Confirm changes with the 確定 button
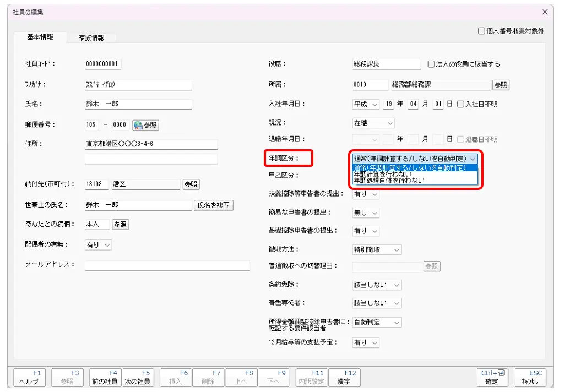 [x=492, y=377]
